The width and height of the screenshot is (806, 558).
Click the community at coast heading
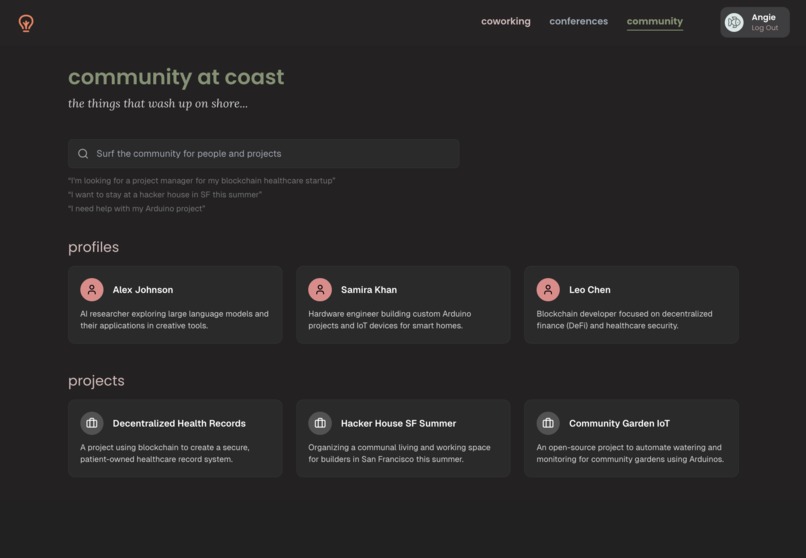pyautogui.click(x=176, y=77)
